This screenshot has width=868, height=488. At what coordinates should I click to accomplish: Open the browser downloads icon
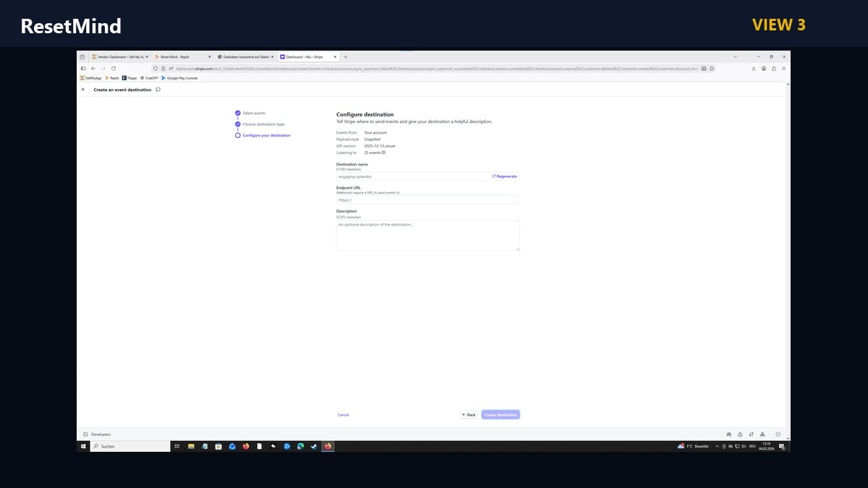tap(754, 69)
